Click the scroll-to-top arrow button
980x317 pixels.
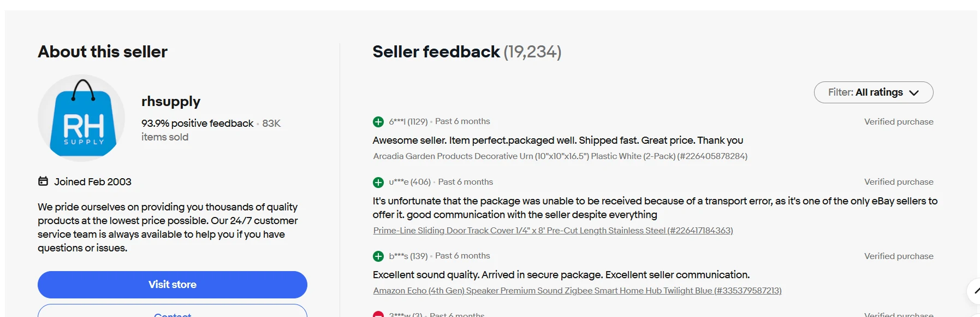(974, 291)
